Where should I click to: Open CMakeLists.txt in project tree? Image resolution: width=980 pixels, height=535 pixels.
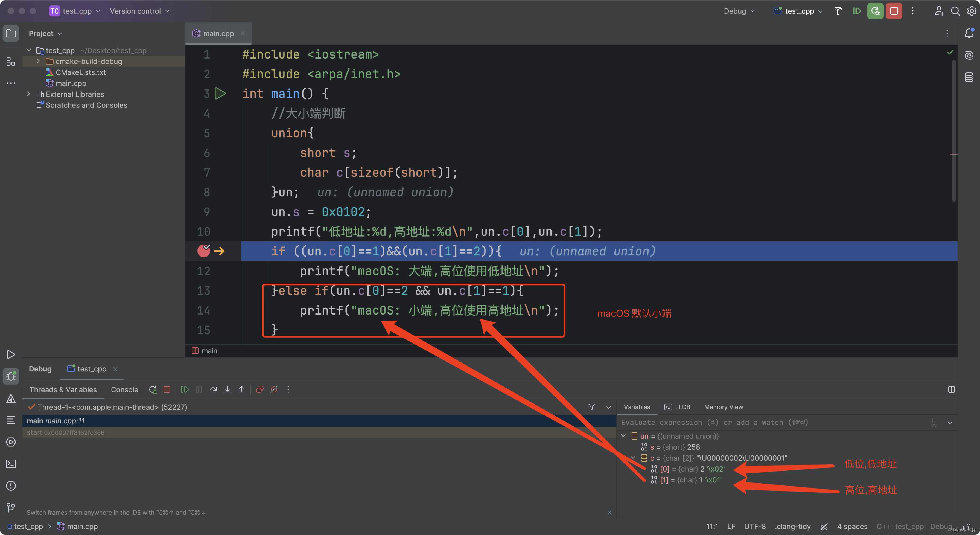tap(81, 72)
